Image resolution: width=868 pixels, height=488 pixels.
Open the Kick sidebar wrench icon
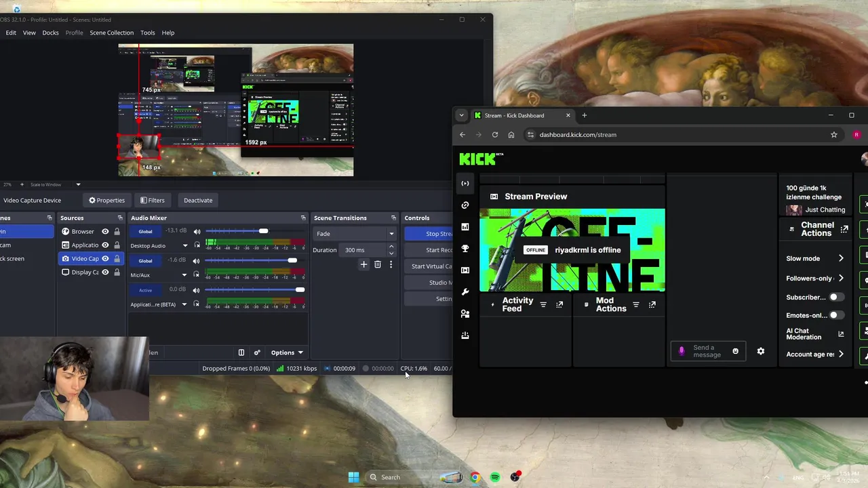click(x=465, y=291)
